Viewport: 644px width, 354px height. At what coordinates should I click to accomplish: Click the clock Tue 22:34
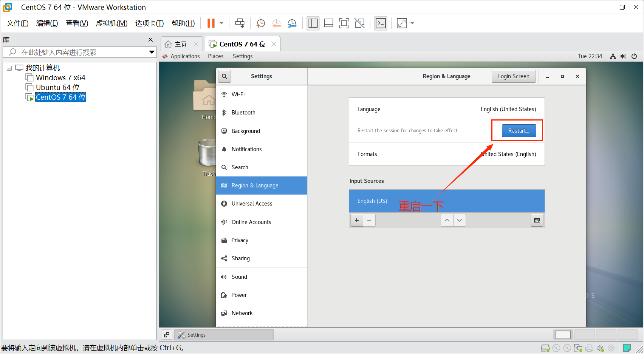click(590, 56)
